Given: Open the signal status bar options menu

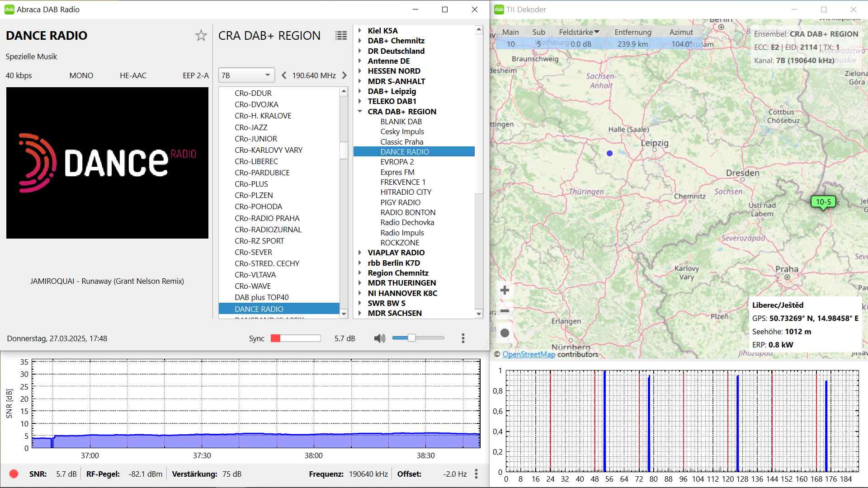Looking at the screenshot, I should click(x=476, y=474).
